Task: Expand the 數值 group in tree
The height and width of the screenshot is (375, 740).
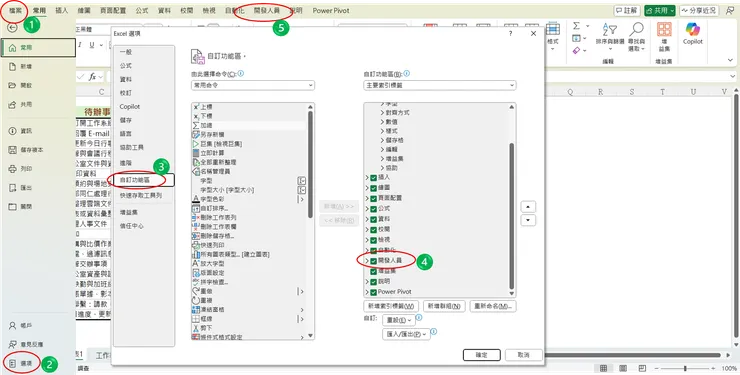Action: (383, 122)
